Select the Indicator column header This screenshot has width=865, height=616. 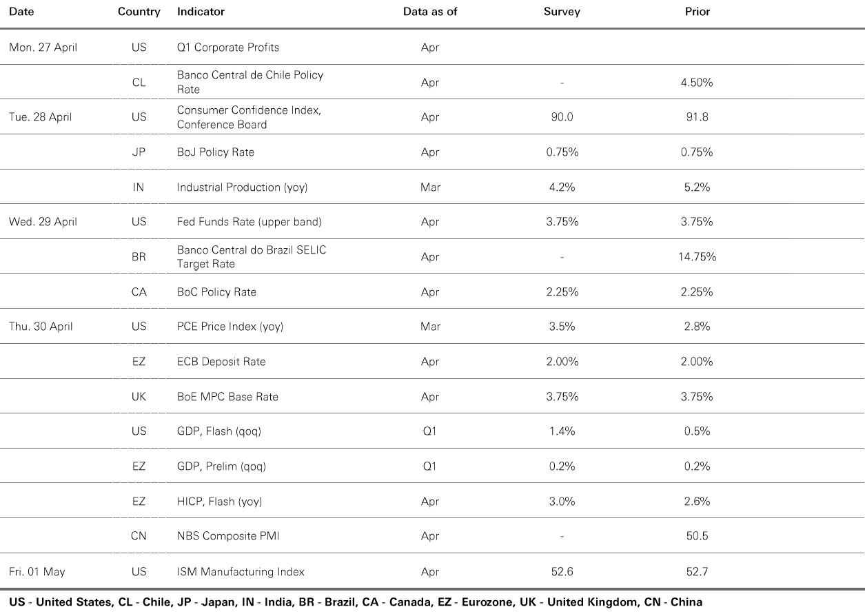pyautogui.click(x=201, y=12)
